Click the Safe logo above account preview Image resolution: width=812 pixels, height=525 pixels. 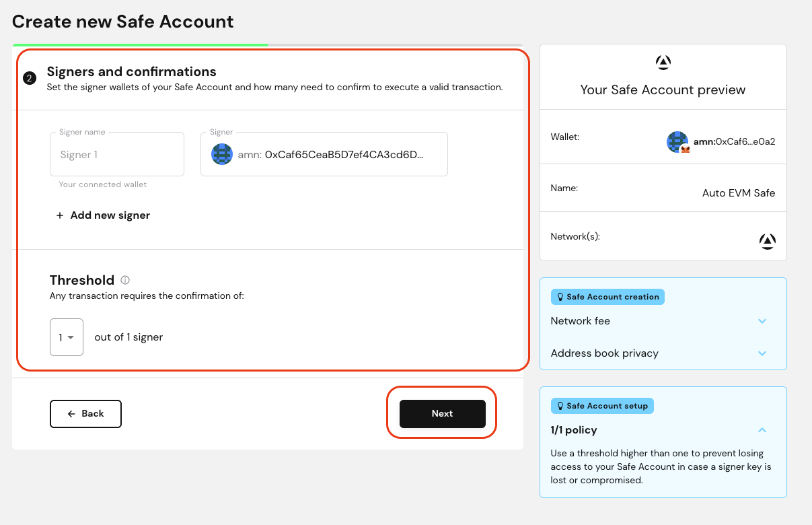click(x=663, y=63)
